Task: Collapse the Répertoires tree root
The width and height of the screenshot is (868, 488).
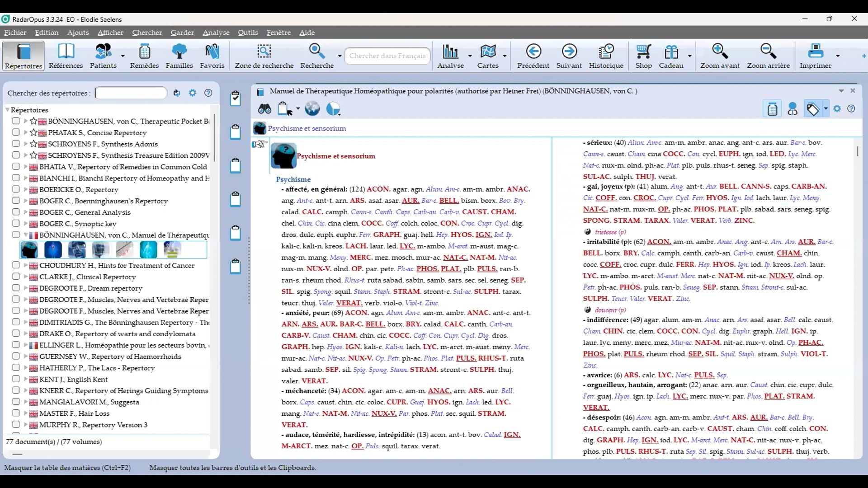Action: tap(7, 110)
